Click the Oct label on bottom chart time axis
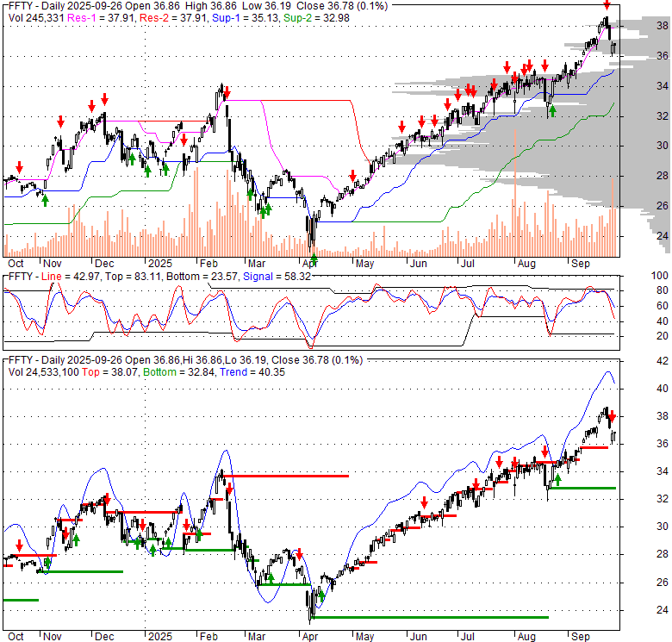The image size is (672, 642). (16, 637)
